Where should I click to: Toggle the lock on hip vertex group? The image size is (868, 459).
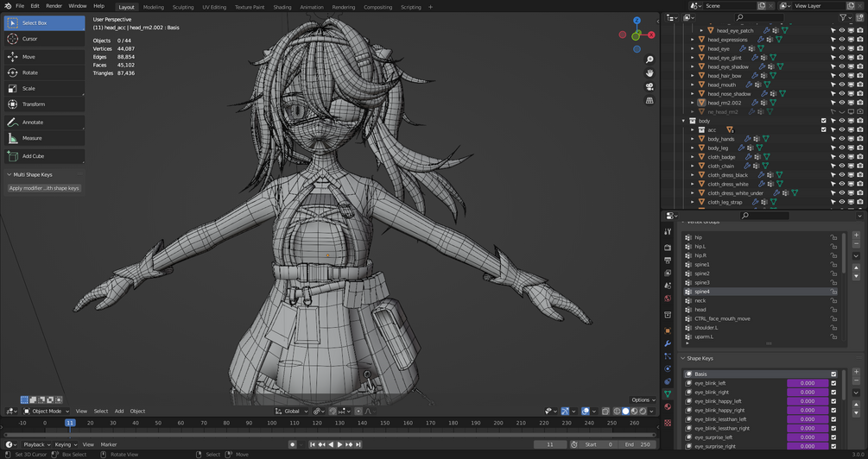pos(833,237)
